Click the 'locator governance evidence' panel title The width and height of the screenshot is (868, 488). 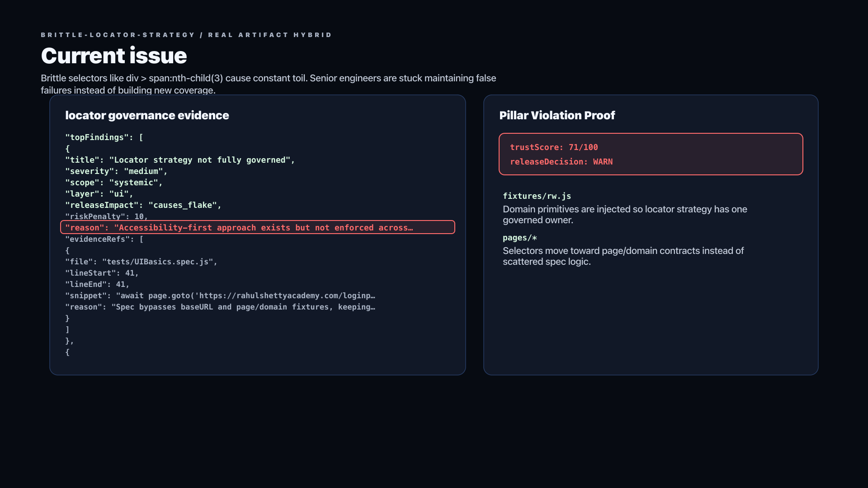(147, 115)
